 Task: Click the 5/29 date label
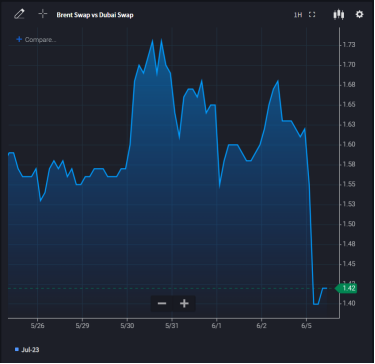click(82, 325)
